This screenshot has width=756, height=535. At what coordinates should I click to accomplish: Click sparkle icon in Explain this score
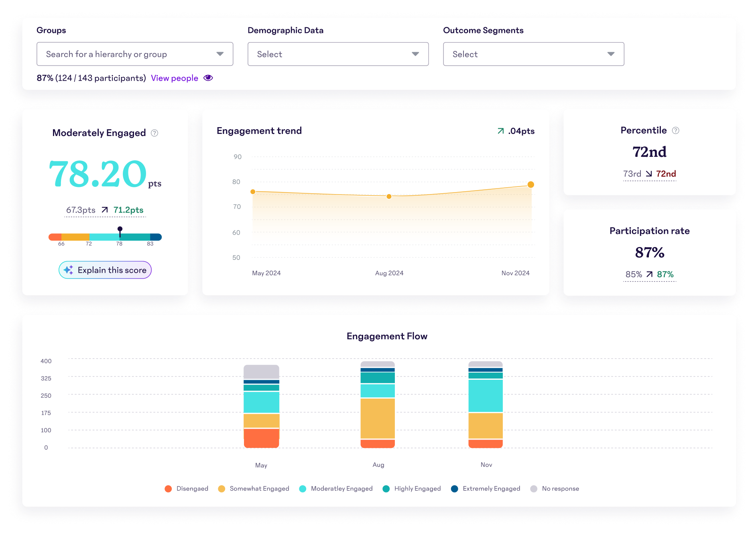coord(69,270)
